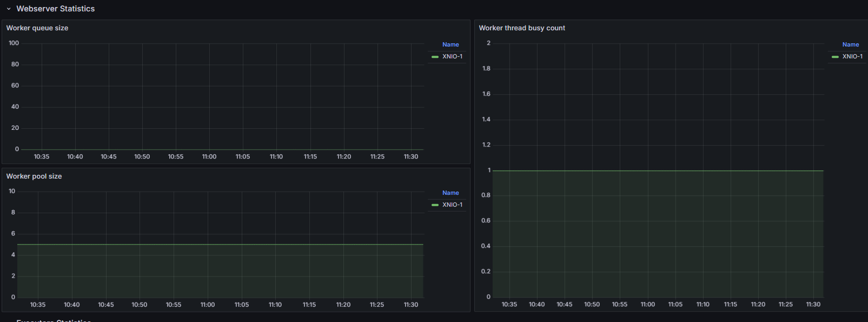Click green XNIO-1 color swatch in Worker queue size

(x=435, y=57)
